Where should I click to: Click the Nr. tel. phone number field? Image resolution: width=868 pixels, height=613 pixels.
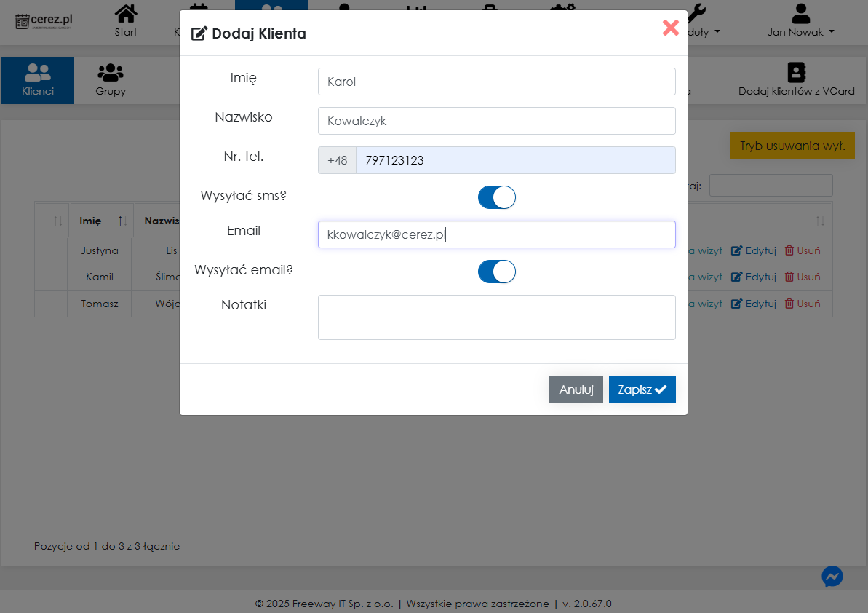515,160
